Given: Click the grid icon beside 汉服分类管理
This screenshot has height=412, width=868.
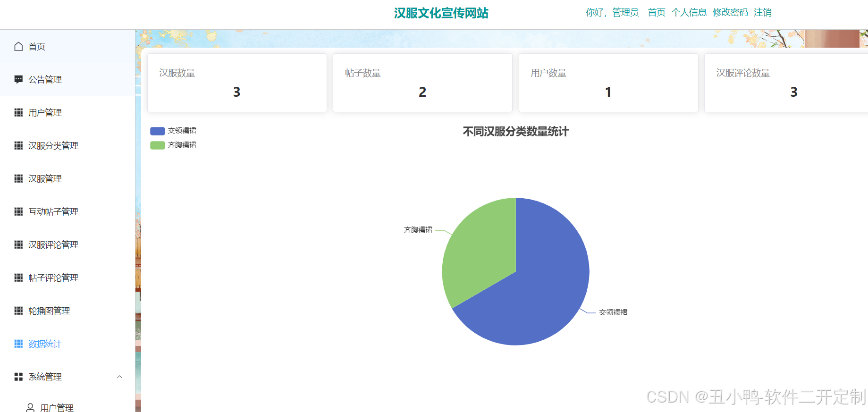Looking at the screenshot, I should pos(18,145).
